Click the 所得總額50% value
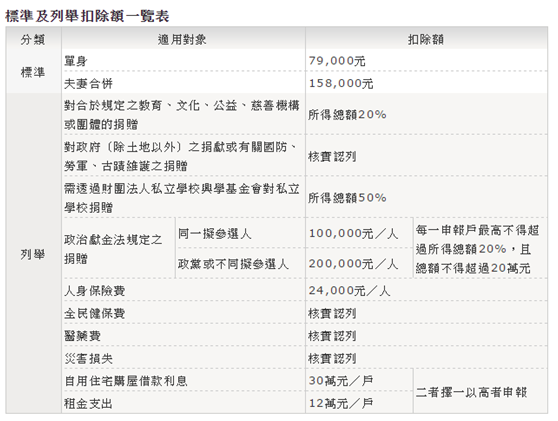Image resolution: width=558 pixels, height=421 pixels. (347, 198)
